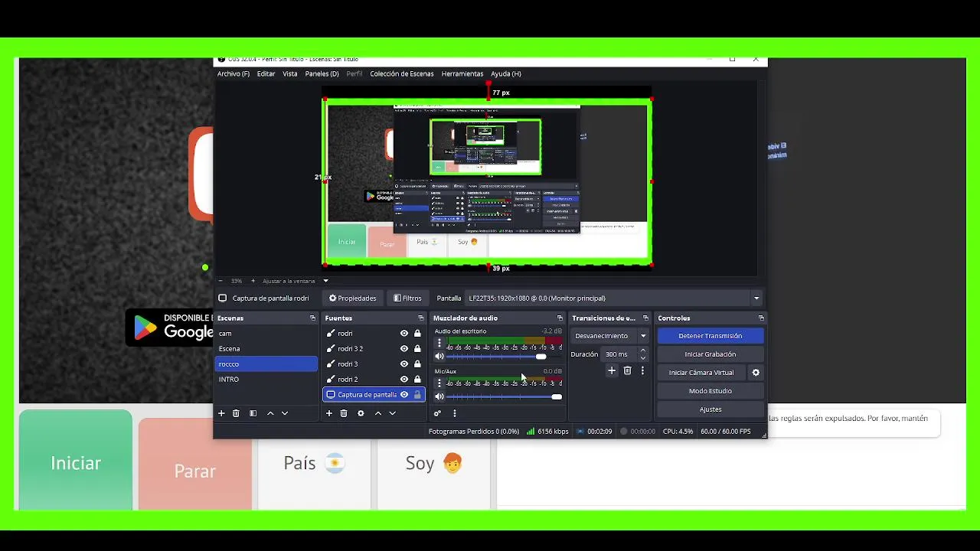The height and width of the screenshot is (551, 980).
Task: Toggle visibility of the rodri 3 2 source
Action: (404, 349)
